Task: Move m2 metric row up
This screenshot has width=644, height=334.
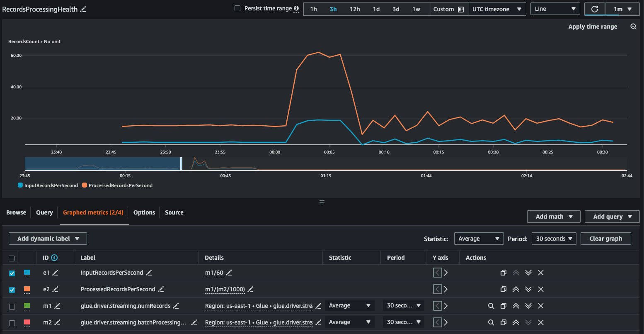Action: click(x=516, y=322)
